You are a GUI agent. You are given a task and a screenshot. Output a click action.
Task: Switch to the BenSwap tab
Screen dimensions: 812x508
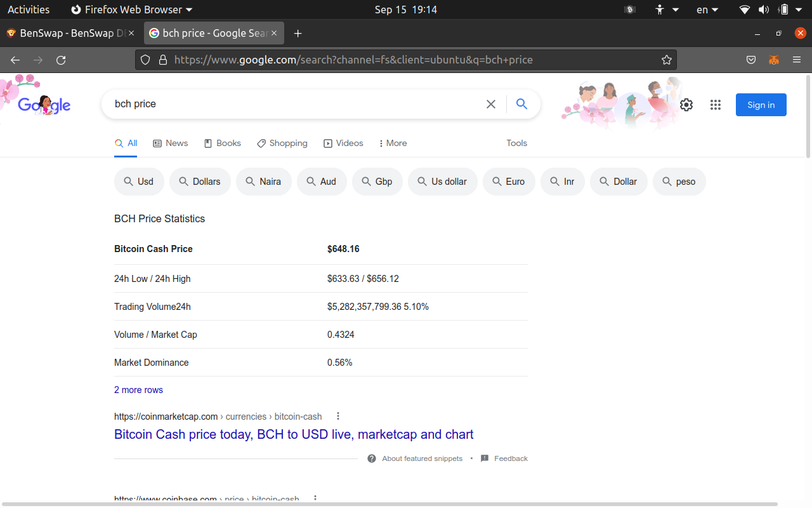coord(70,33)
